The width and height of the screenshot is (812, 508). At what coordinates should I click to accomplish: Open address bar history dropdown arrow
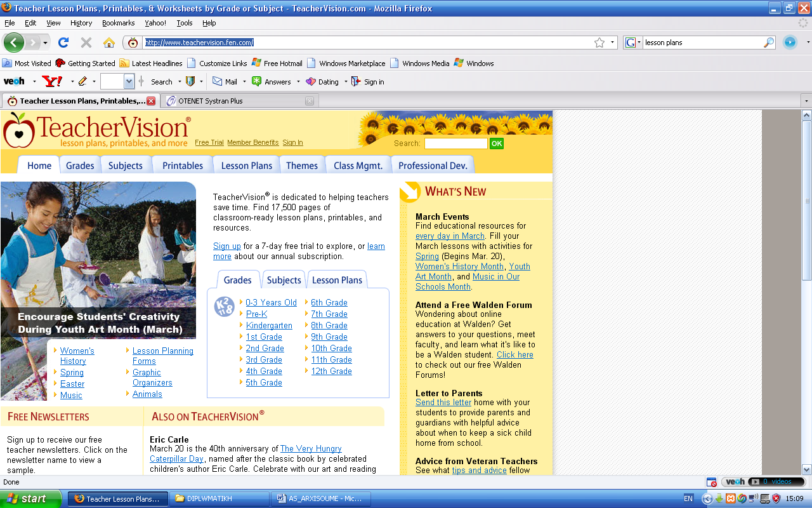613,43
